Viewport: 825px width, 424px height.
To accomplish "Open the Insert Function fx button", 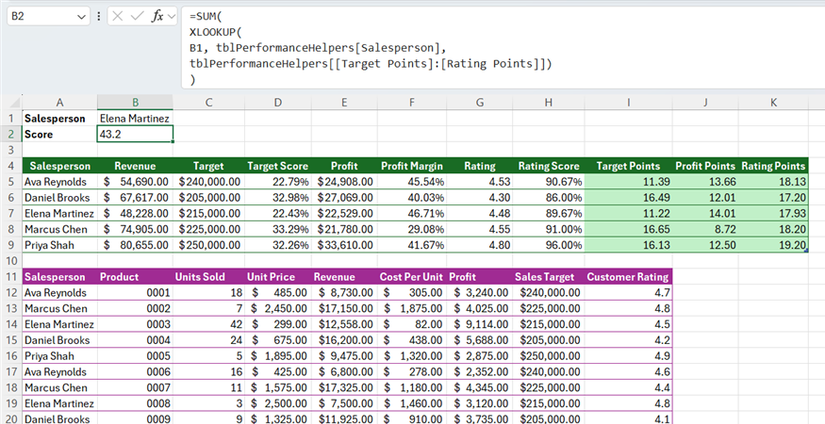I will 157,16.
